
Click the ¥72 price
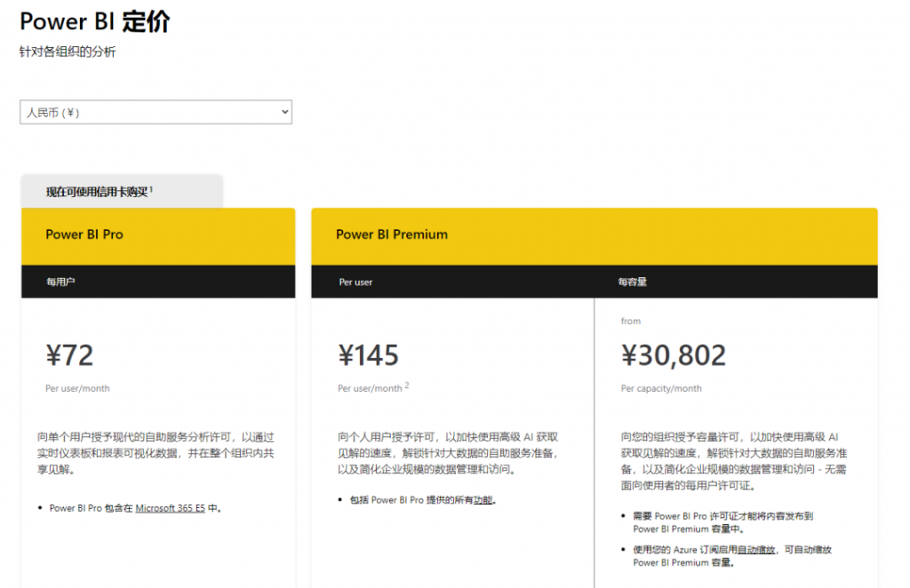pyautogui.click(x=69, y=355)
